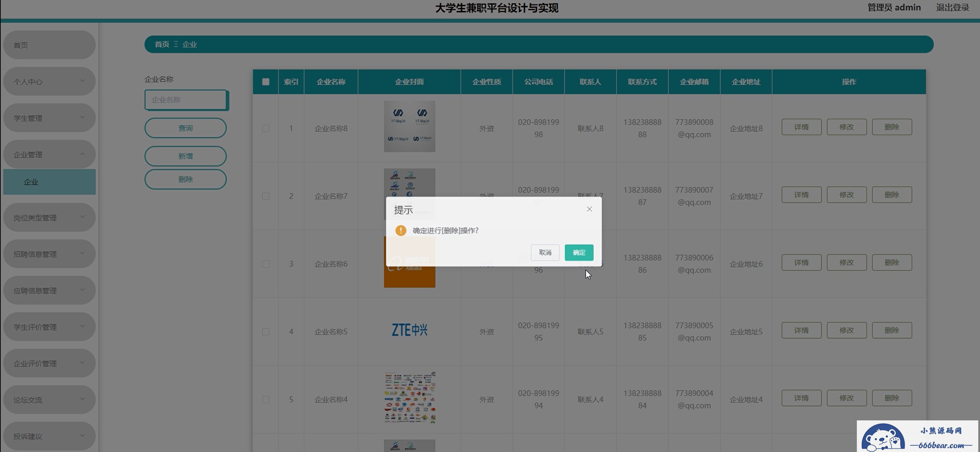The height and width of the screenshot is (452, 980).
Task: Check the row for 企业名称4
Action: coord(266,399)
